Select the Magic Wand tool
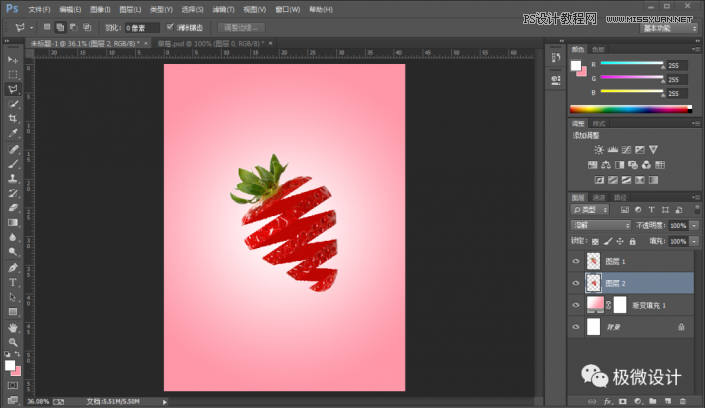 coord(13,103)
